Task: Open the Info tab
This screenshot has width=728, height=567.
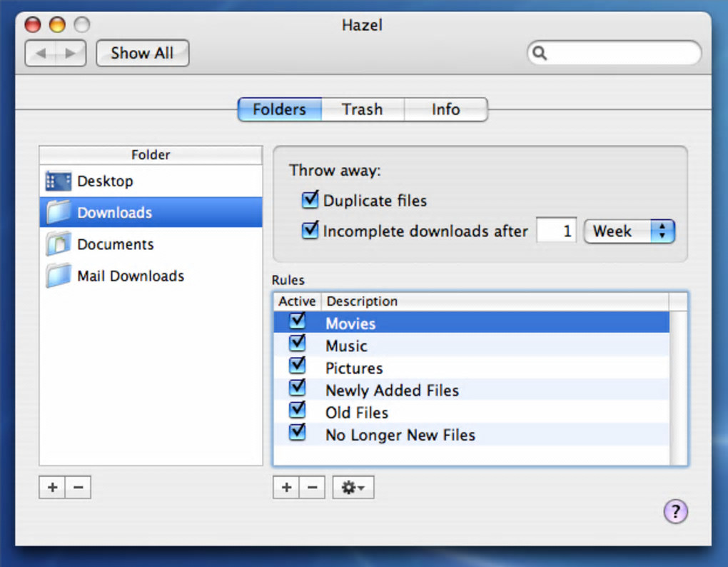Action: click(x=445, y=109)
